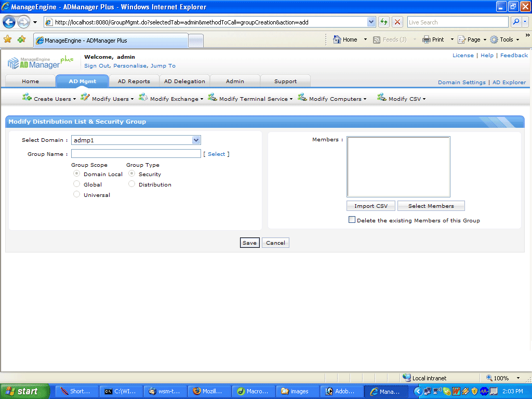532x399 pixels.
Task: Click the Tools gear icon
Action: pos(494,39)
